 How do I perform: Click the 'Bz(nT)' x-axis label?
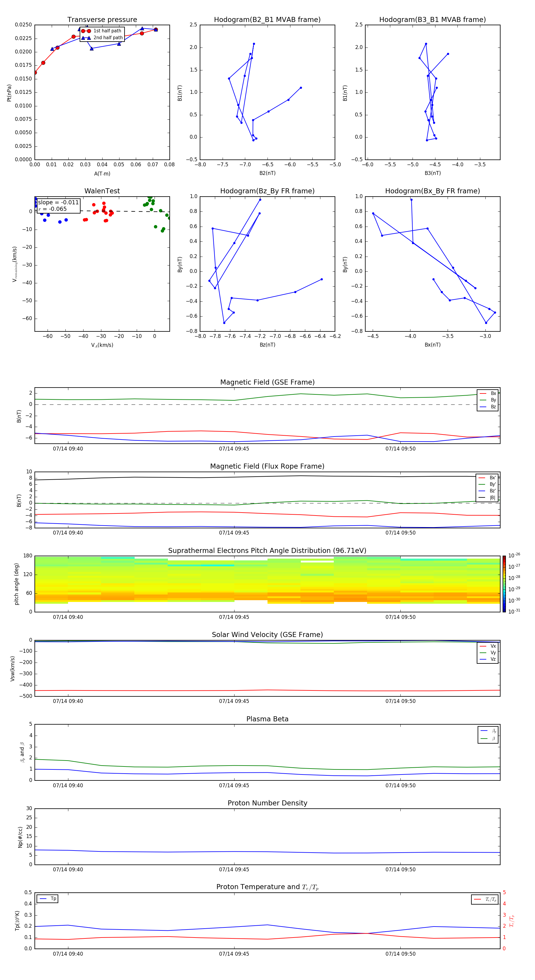pyautogui.click(x=267, y=345)
